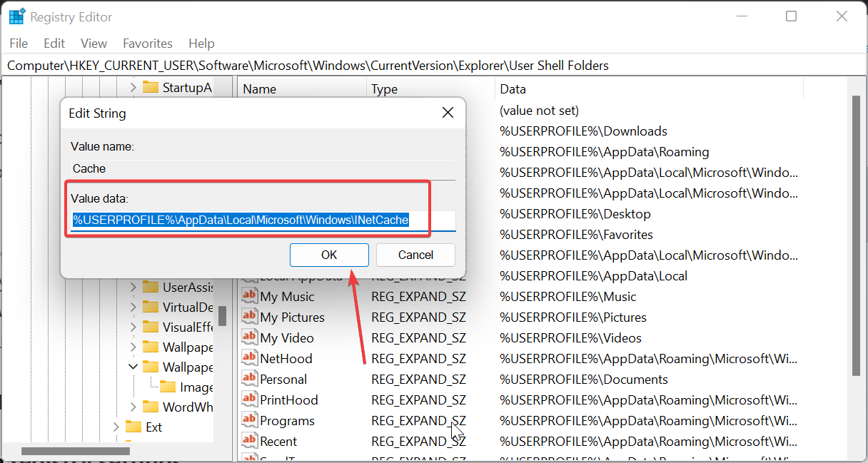The image size is (868, 463).
Task: Open the File menu
Action: pyautogui.click(x=19, y=44)
